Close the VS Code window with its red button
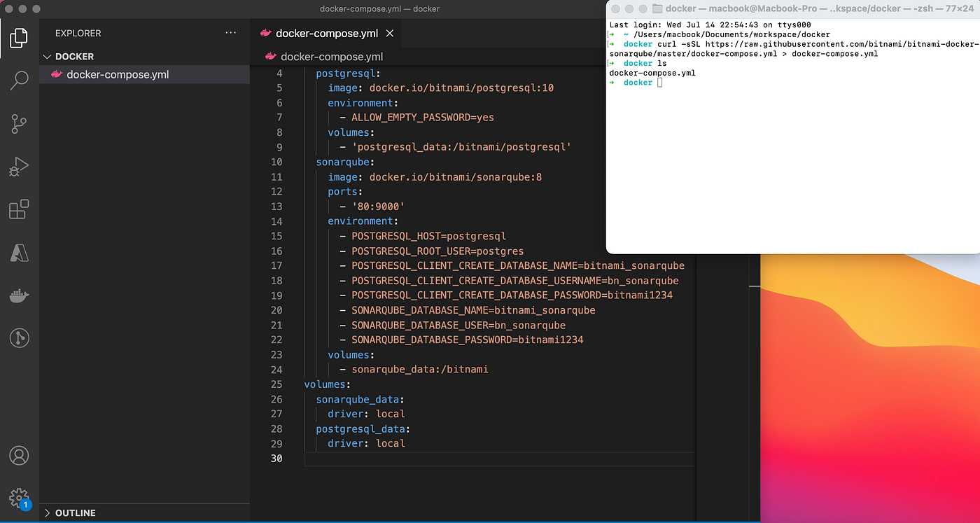Viewport: 980px width, 523px height. click(10, 9)
